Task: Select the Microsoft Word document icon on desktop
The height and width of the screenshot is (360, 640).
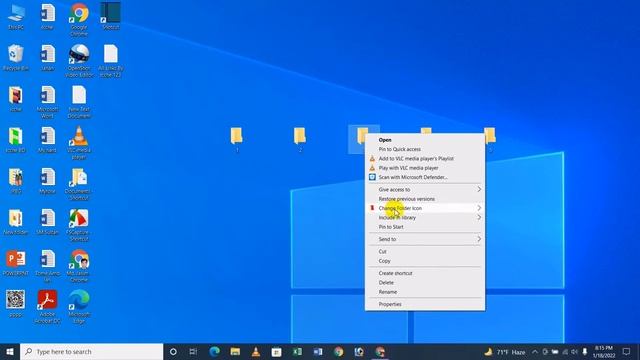Action: 47,101
